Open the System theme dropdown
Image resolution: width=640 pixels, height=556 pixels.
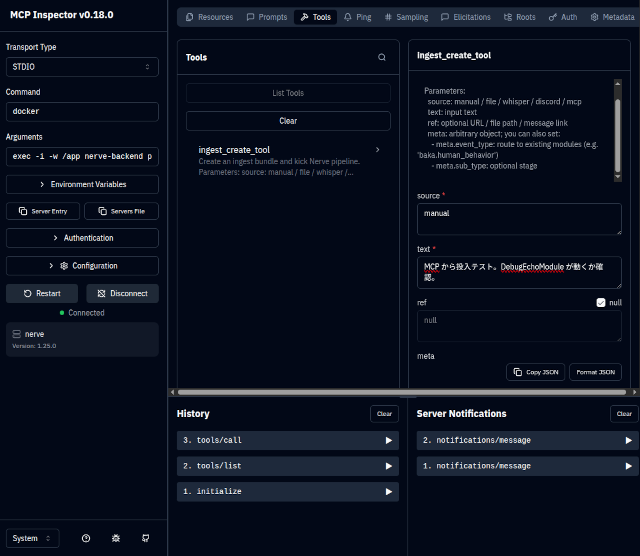pos(32,538)
